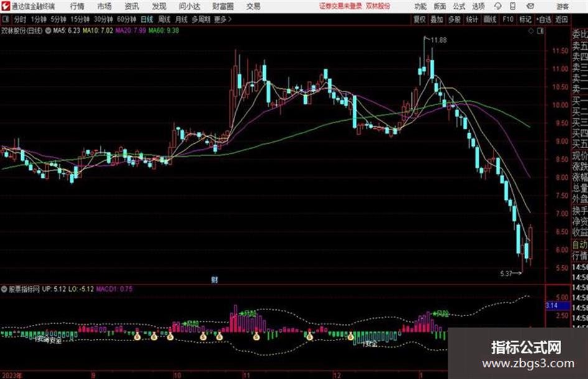
Task: Switch to 分时 period tab
Action: pos(20,19)
